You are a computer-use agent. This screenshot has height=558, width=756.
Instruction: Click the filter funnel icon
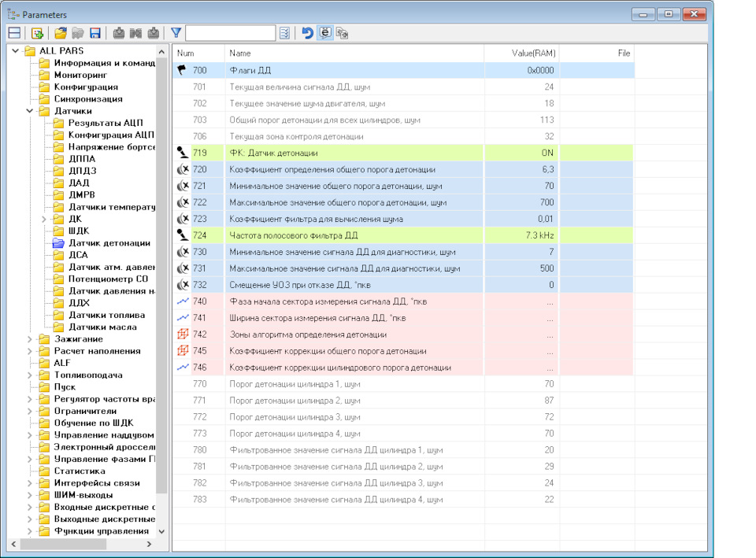176,33
